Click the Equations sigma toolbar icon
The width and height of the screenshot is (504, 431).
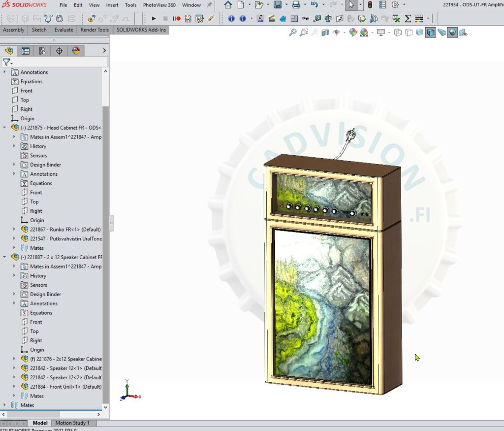click(408, 19)
